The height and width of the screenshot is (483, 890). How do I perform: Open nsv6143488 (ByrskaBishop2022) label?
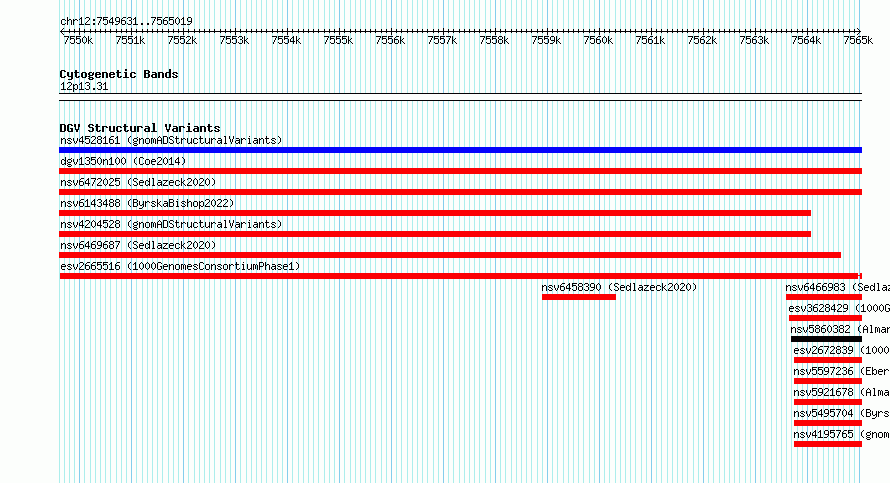[147, 203]
